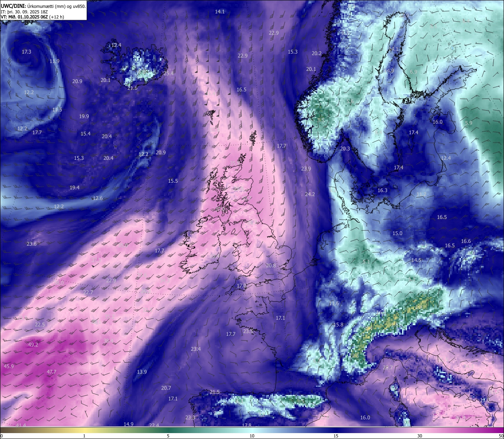Screen dimensions: 504x439
Task: Click the 14.9 value at the bottom
Action: (x=128, y=424)
